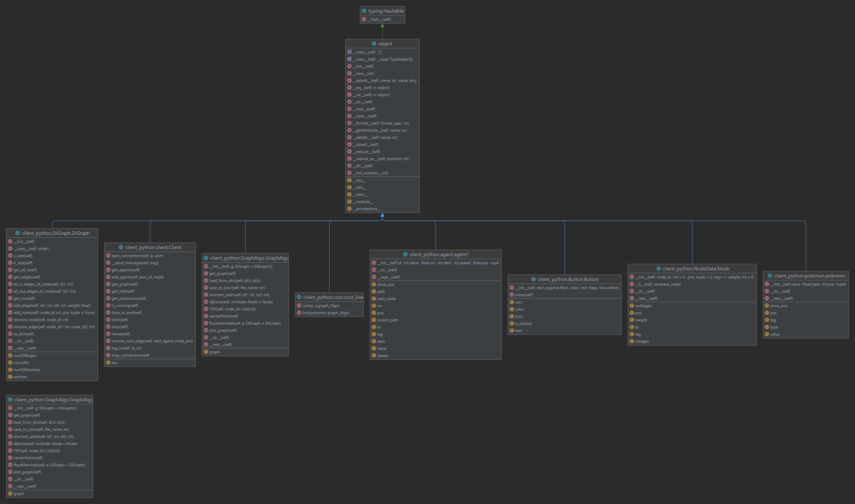Click the Button.Button class icon
Screen dimensions: 855x504
point(533,279)
